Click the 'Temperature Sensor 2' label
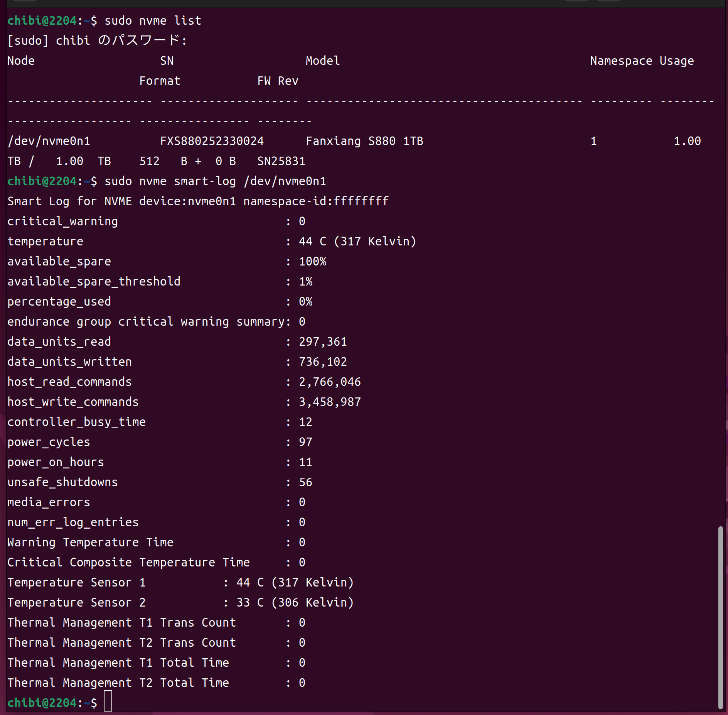Image resolution: width=728 pixels, height=715 pixels. tap(76, 602)
